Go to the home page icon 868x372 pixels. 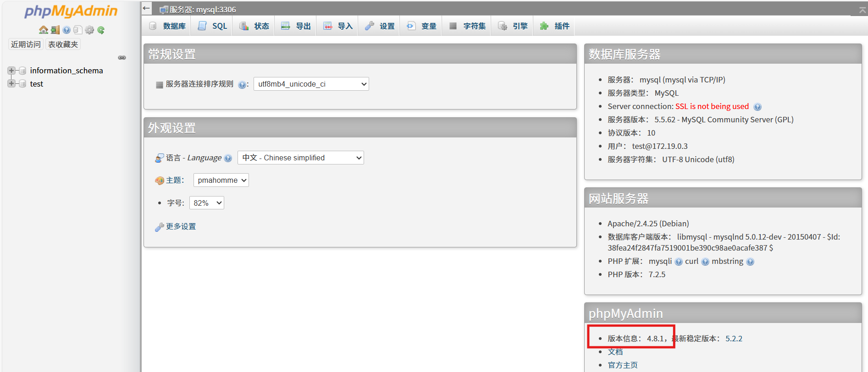coord(44,30)
